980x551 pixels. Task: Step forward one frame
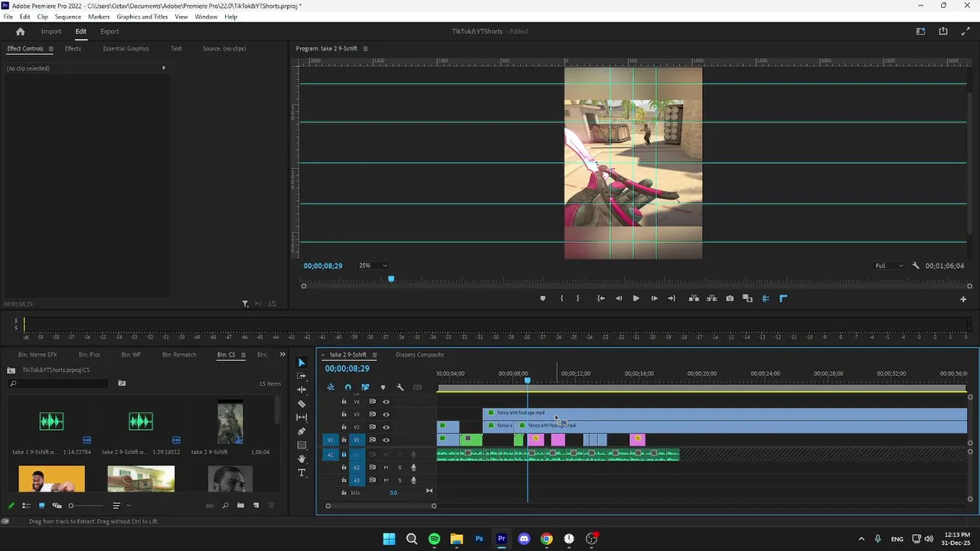[654, 298]
